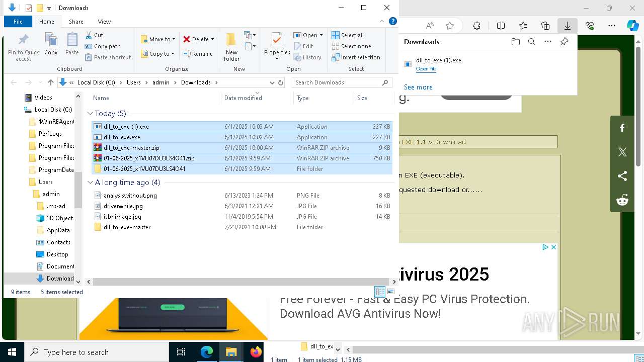Open Microsoft Edge from taskbar
The height and width of the screenshot is (362, 644).
pyautogui.click(x=207, y=352)
